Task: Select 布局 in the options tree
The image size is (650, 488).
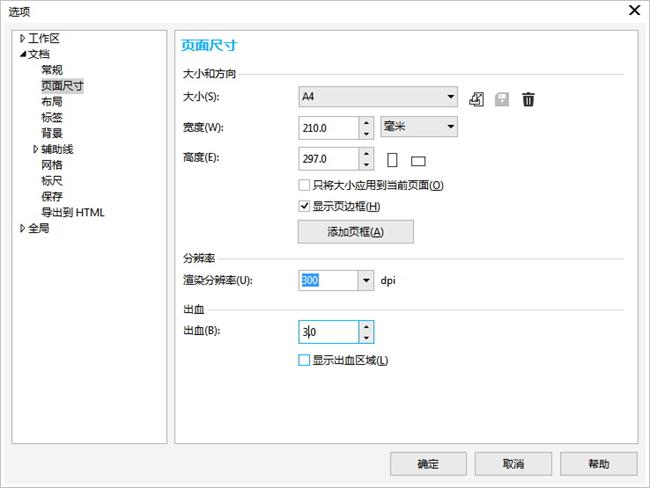Action: [x=52, y=102]
